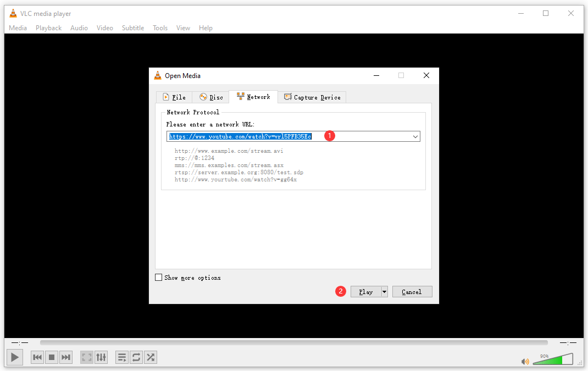Open the Tools menu
The height and width of the screenshot is (371, 588).
[160, 28]
